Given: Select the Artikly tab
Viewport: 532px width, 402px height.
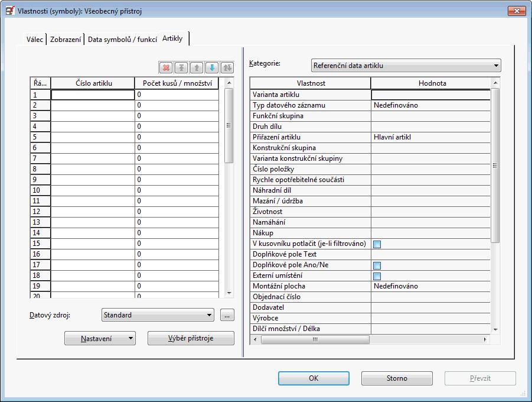Looking at the screenshot, I should pos(172,38).
